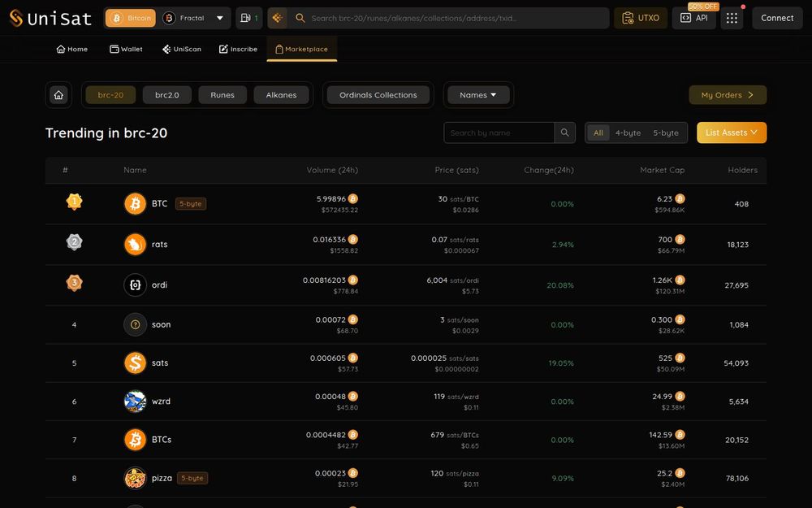Image resolution: width=812 pixels, height=508 pixels.
Task: Click the pizza holders count 78,106
Action: pos(737,479)
